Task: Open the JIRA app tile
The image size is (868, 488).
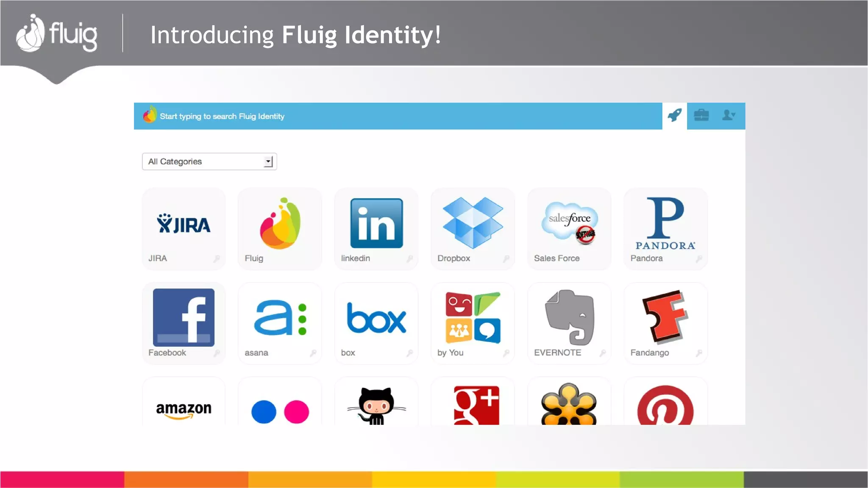Action: pos(184,229)
